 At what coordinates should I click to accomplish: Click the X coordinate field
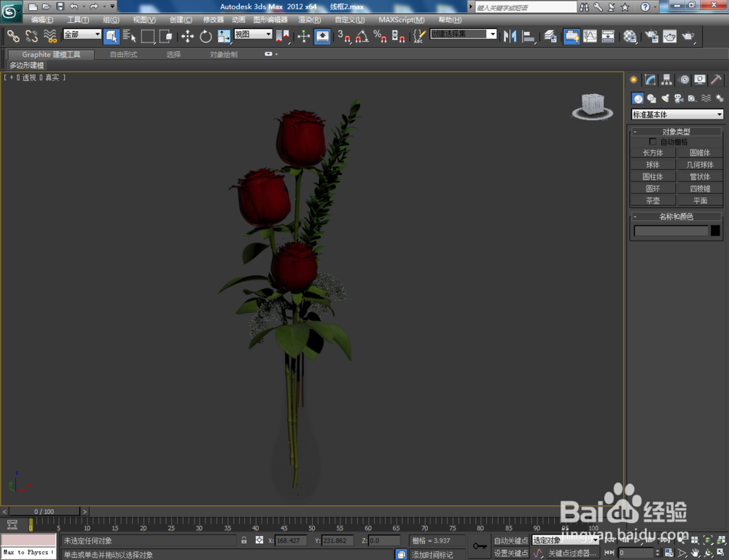pyautogui.click(x=291, y=540)
